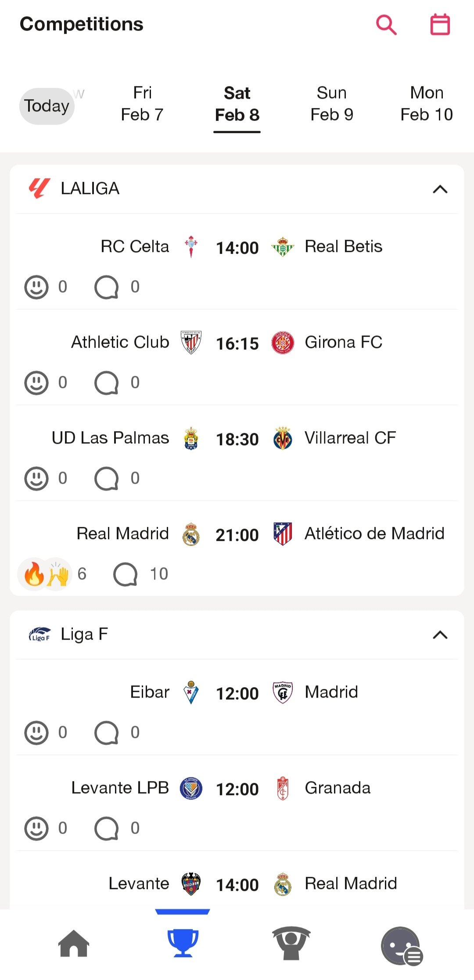Collapse the Liga F section
The image size is (474, 980).
tap(440, 635)
